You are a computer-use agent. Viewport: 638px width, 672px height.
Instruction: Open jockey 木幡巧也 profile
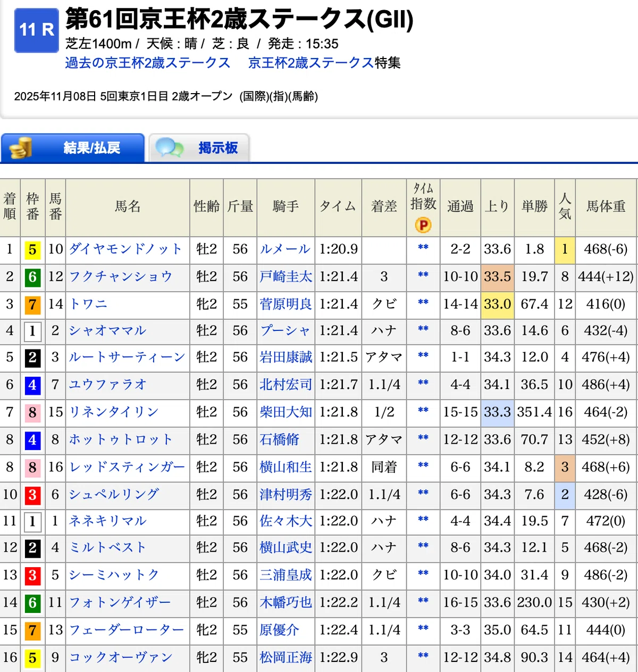pos(286,602)
